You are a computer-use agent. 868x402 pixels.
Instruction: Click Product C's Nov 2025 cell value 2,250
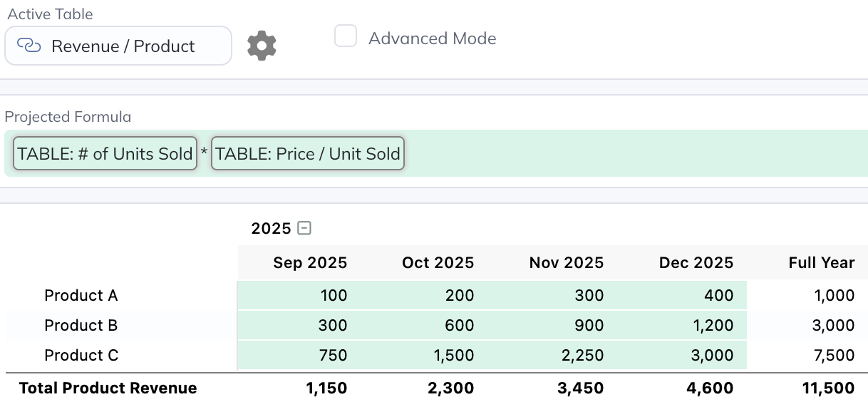[582, 355]
